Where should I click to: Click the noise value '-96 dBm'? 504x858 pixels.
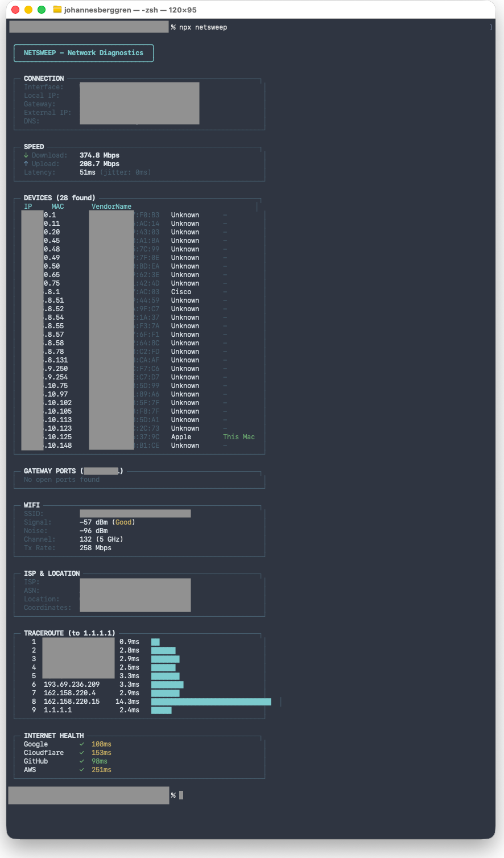(94, 531)
